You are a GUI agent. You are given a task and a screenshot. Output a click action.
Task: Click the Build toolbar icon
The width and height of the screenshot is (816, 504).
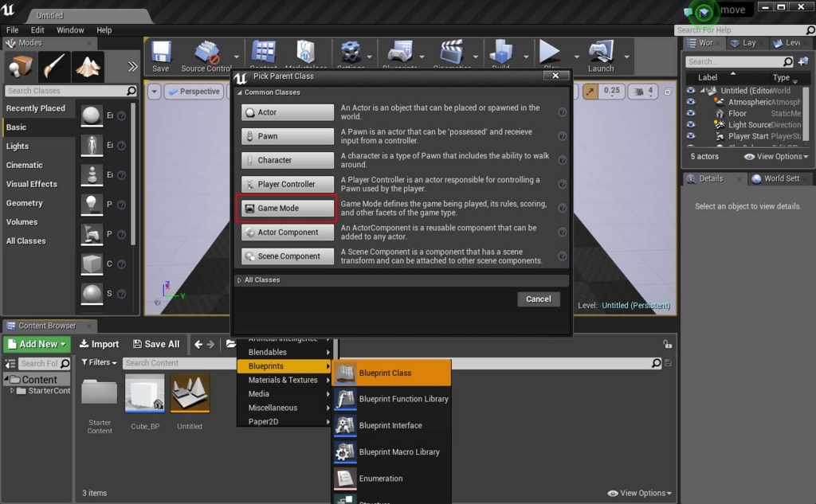pyautogui.click(x=500, y=54)
